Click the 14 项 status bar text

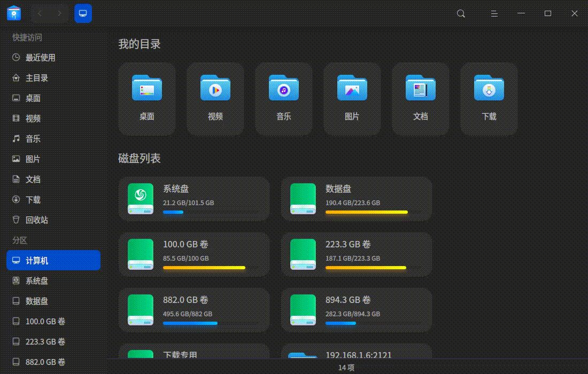(346, 368)
